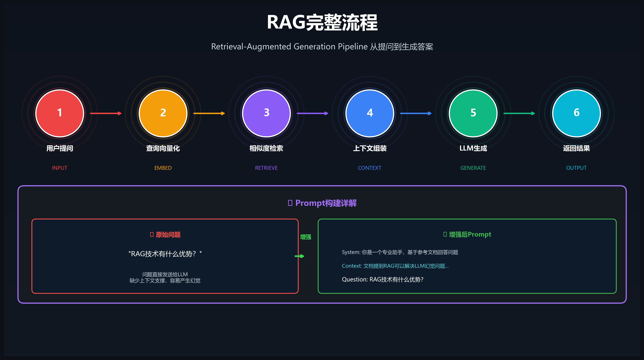Click the INPUT caption
Viewport: 644px width, 360px height.
pos(60,168)
